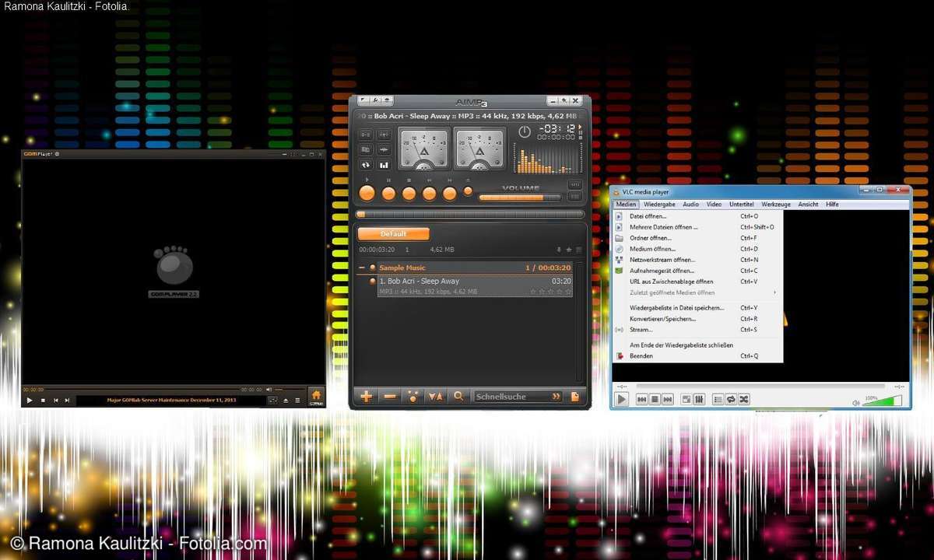Open the Wiedergabe menu in VLC
The width and height of the screenshot is (934, 560).
click(x=659, y=205)
